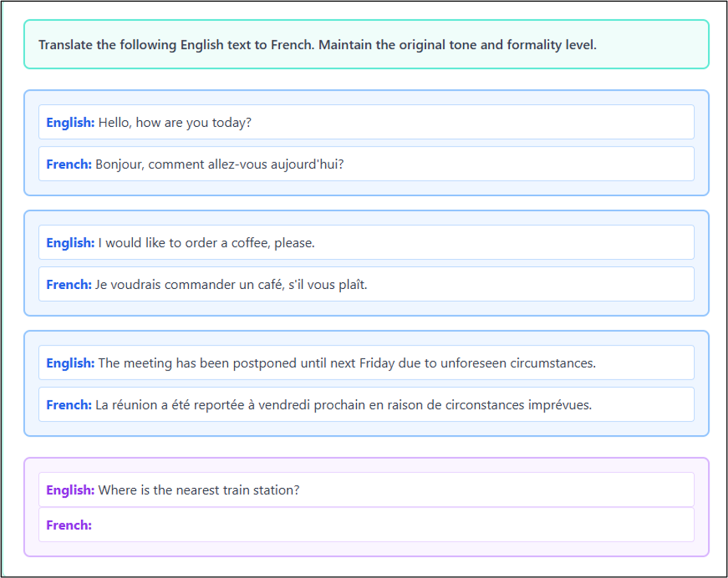The width and height of the screenshot is (728, 578).
Task: Click the "French:" label before "Je voudrais"
Action: [69, 284]
